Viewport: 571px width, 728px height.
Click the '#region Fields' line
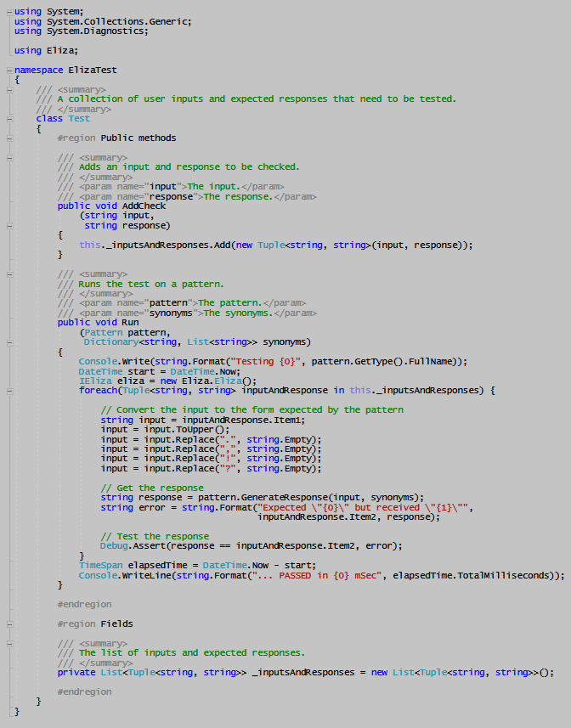pos(95,624)
